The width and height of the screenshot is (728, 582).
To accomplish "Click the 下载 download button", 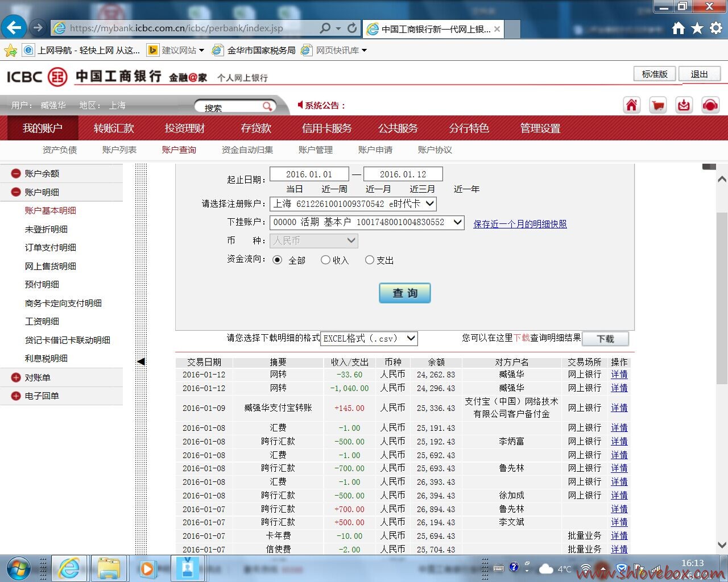I will pyautogui.click(x=606, y=339).
